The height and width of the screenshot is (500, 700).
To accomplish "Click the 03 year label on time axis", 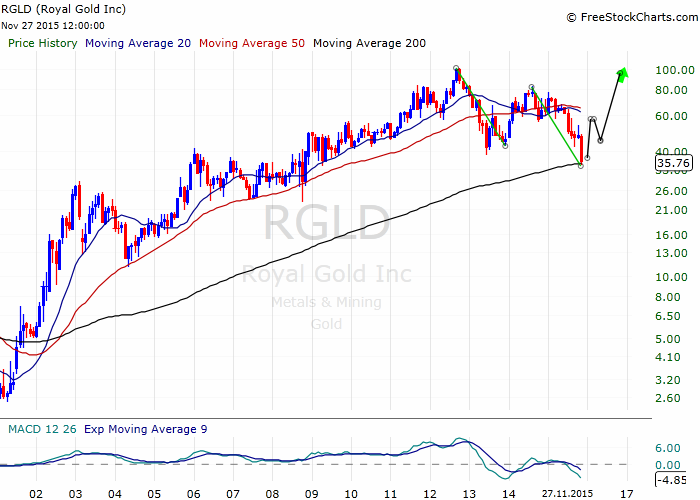I will [75, 494].
